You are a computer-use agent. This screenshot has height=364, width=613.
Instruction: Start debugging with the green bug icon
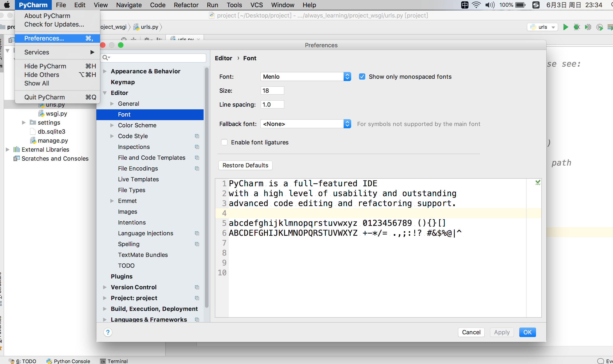click(x=577, y=27)
